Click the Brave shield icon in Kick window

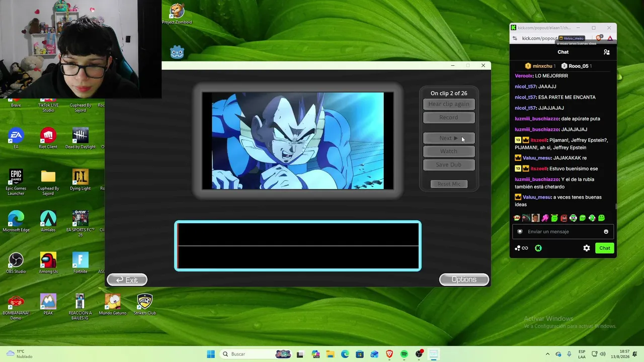(599, 38)
